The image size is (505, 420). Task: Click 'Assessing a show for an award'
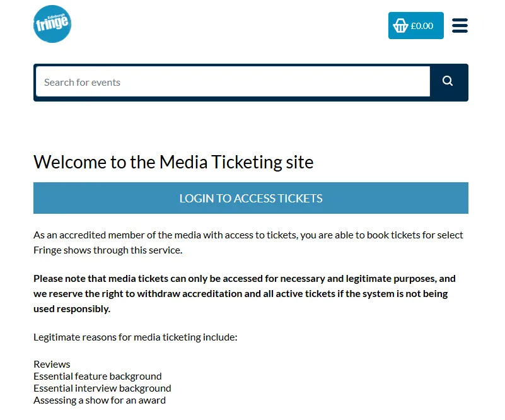(x=100, y=400)
